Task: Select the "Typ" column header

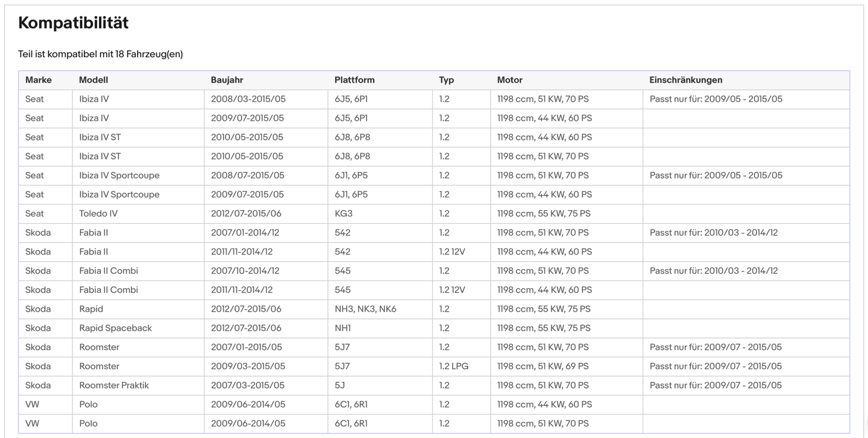Action: click(x=446, y=80)
